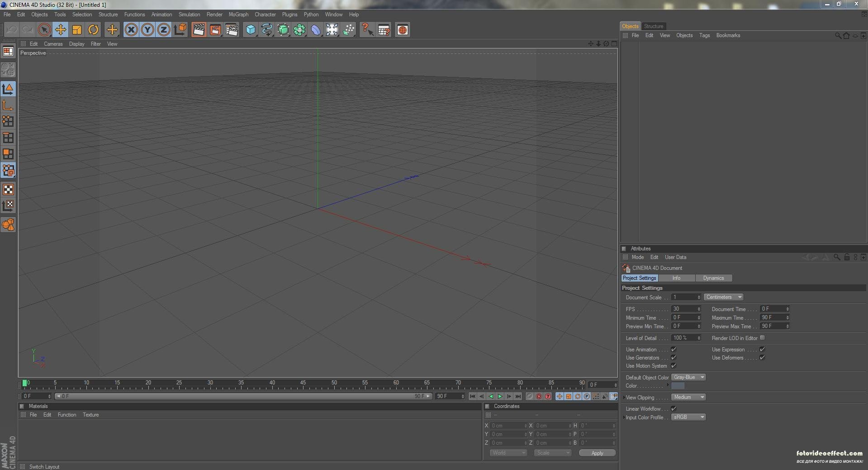Go to start of animation
The width and height of the screenshot is (868, 470).
473,397
